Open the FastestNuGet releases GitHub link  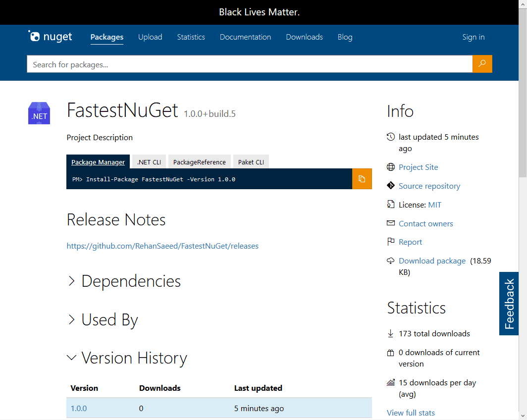162,246
